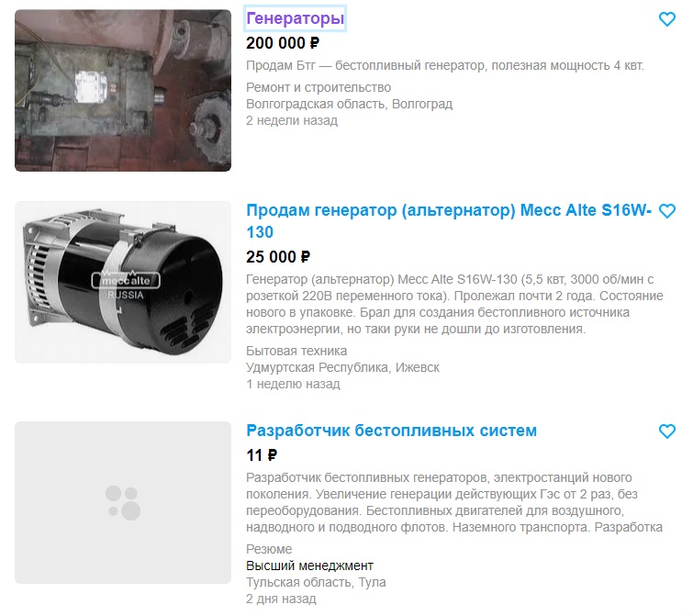Click the Удмуртская Республика, Ижевск location
693x616 pixels.
(x=342, y=367)
